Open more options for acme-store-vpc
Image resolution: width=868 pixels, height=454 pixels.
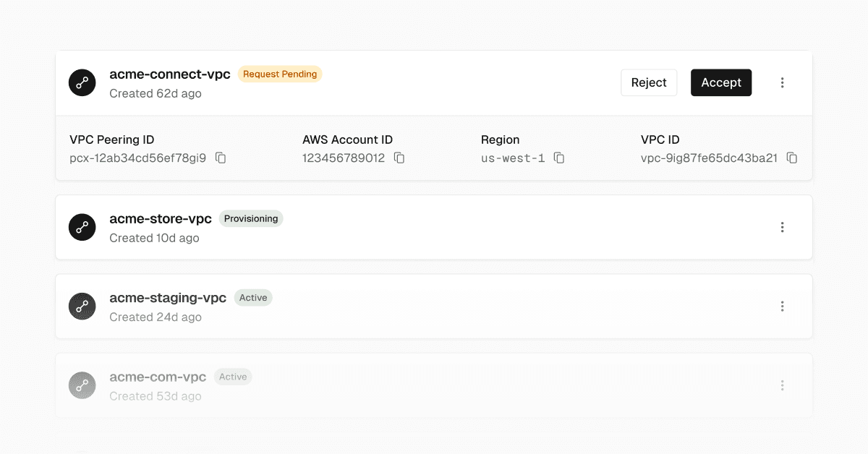[782, 227]
